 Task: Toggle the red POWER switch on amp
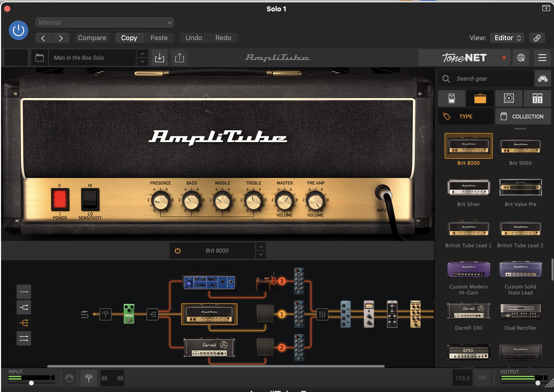point(60,199)
